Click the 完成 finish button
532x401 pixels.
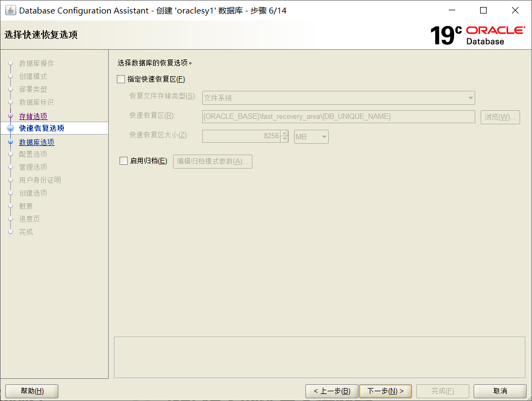(x=443, y=391)
